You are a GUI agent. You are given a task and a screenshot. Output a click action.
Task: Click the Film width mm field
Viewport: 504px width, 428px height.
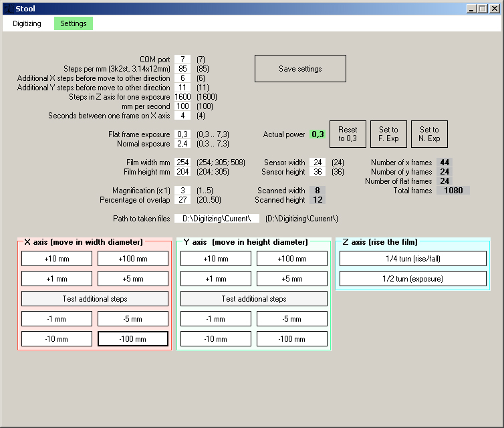pyautogui.click(x=182, y=163)
